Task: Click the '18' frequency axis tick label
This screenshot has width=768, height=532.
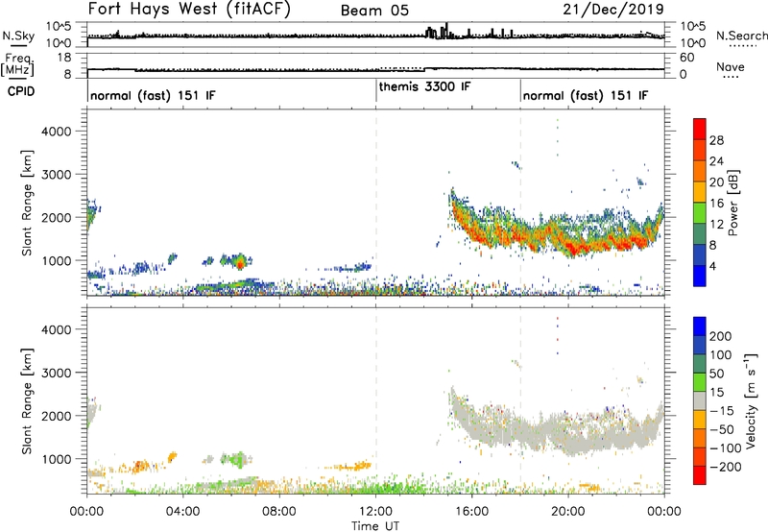Action: click(64, 58)
